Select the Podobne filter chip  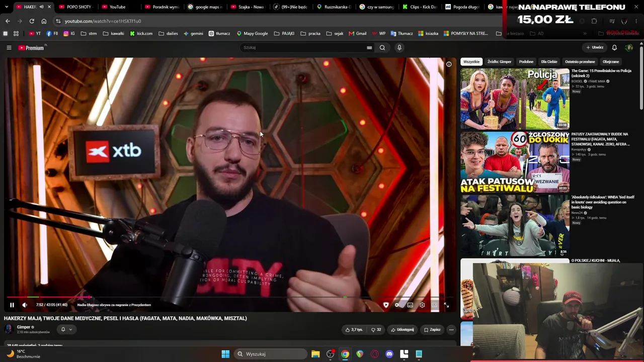tap(526, 62)
